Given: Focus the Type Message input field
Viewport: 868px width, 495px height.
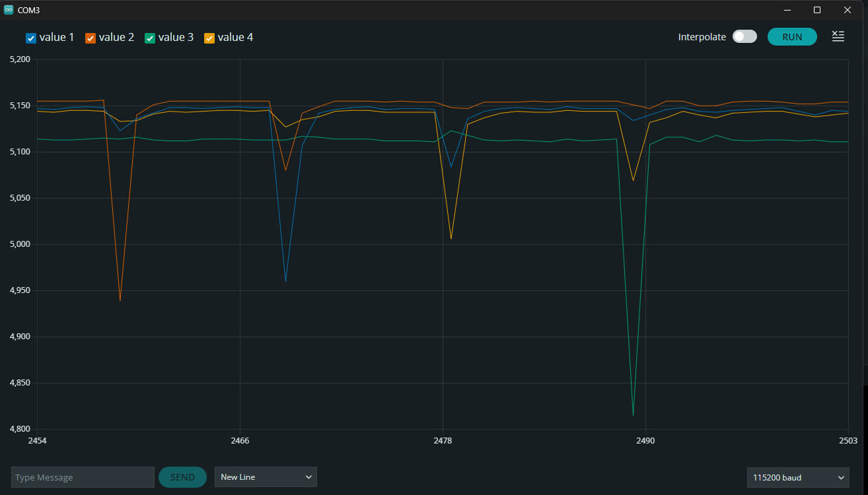Looking at the screenshot, I should point(83,477).
